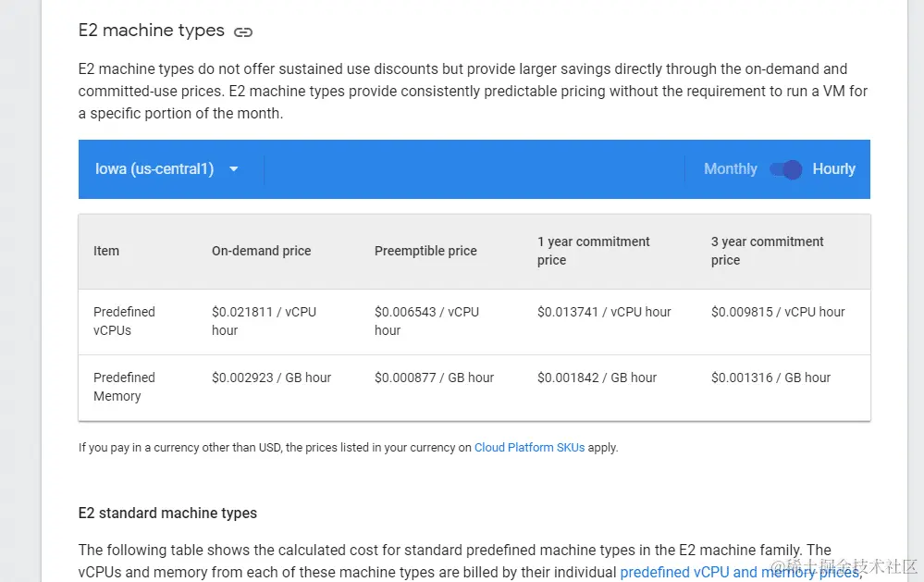Click the Monthly label on the blue bar
Image resolution: width=924 pixels, height=582 pixels.
[x=730, y=169]
